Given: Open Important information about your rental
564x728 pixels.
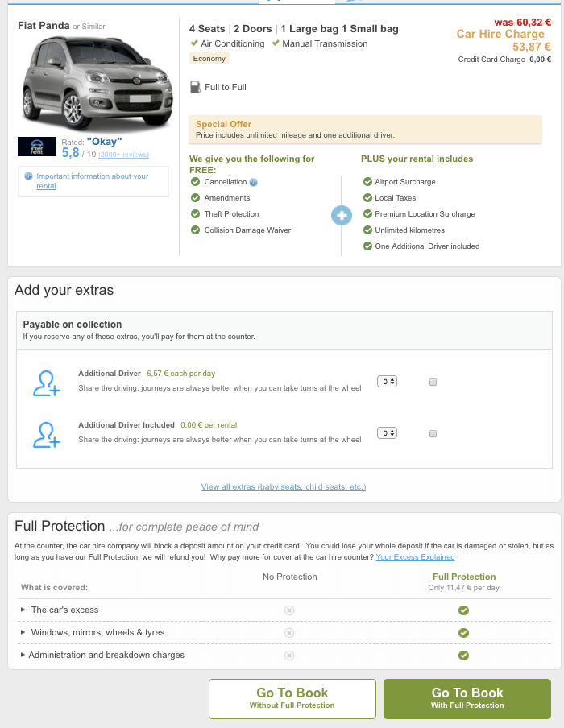Looking at the screenshot, I should pyautogui.click(x=93, y=180).
